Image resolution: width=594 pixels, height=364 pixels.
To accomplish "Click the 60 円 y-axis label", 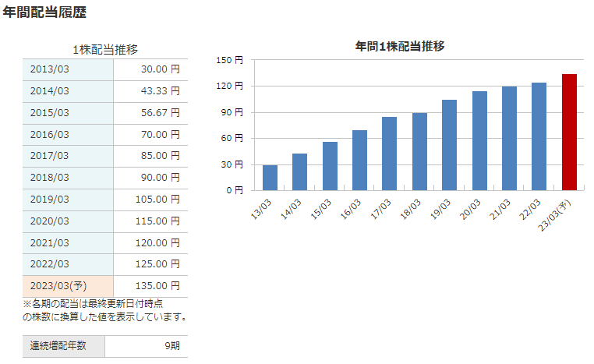I will point(232,138).
